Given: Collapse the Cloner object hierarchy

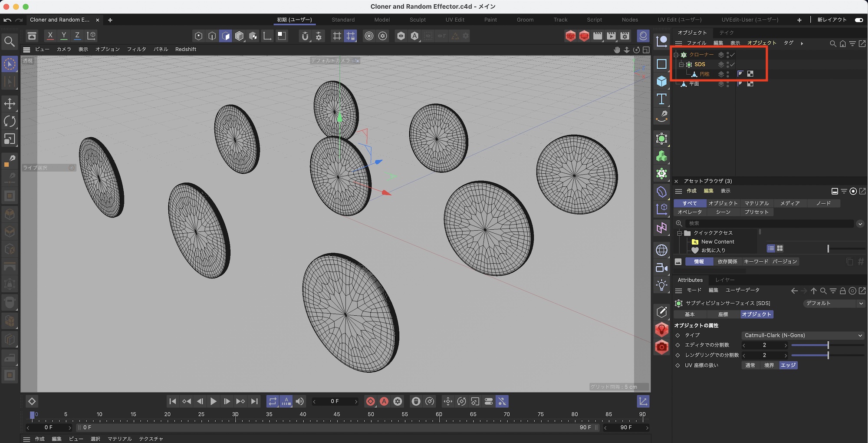Looking at the screenshot, I should tap(676, 55).
